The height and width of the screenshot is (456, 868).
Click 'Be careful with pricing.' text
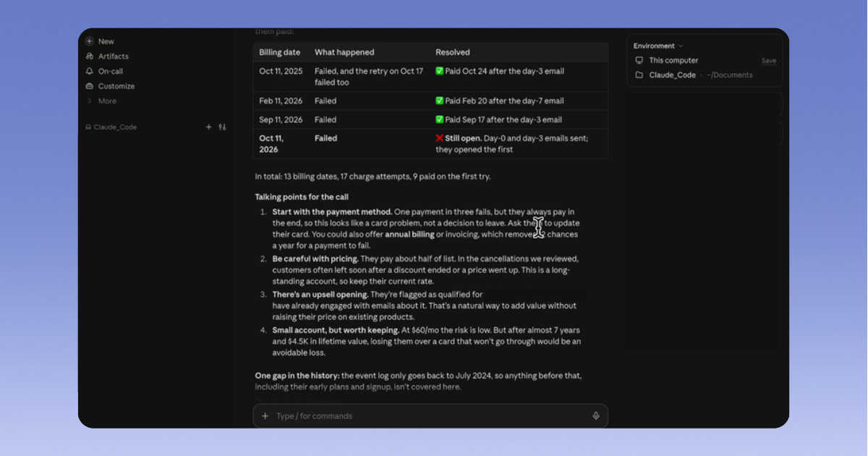tap(315, 258)
